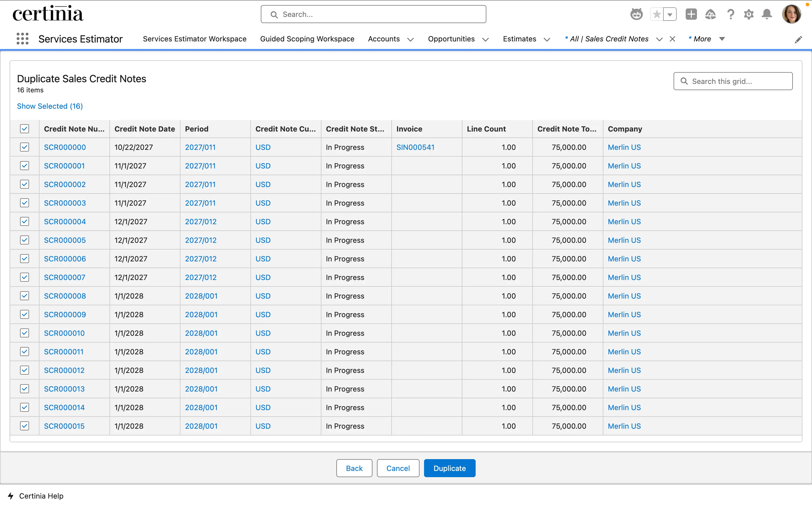Viewport: 812px width, 507px height.
Task: Open the Estimates tab dropdown chevron
Action: [547, 39]
